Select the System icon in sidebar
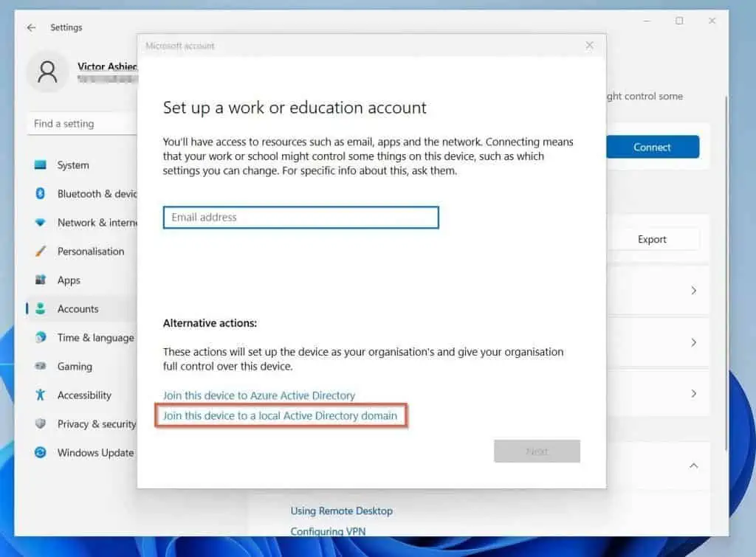 point(41,165)
